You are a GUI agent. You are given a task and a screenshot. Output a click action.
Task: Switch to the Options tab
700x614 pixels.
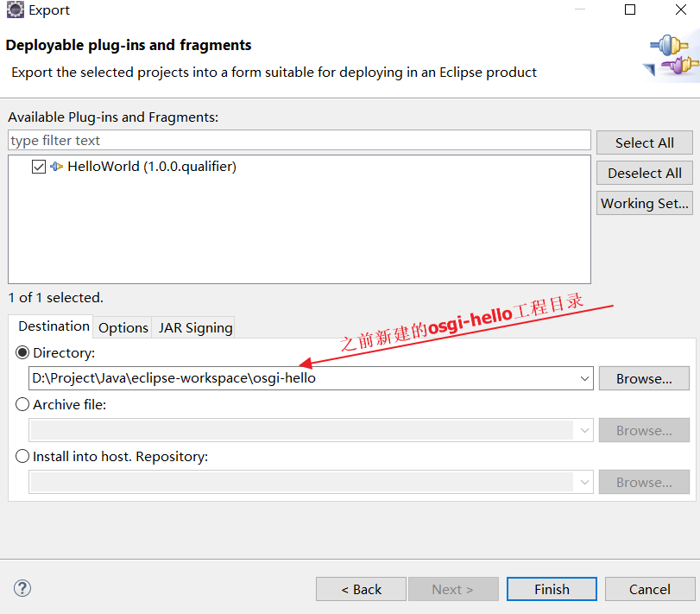point(123,328)
